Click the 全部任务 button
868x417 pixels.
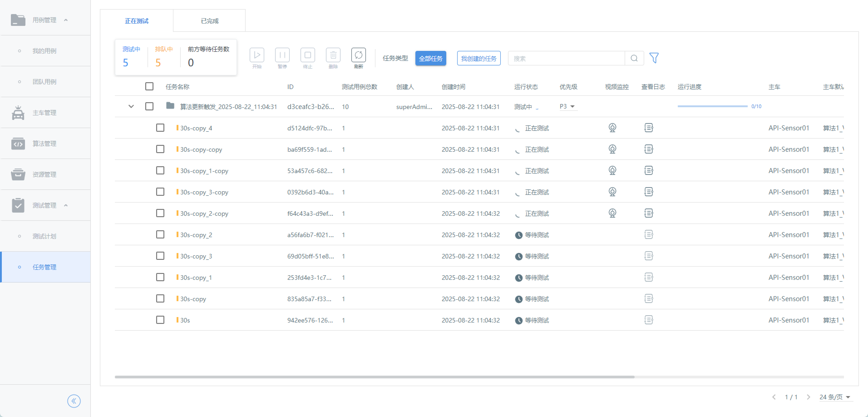pos(431,58)
